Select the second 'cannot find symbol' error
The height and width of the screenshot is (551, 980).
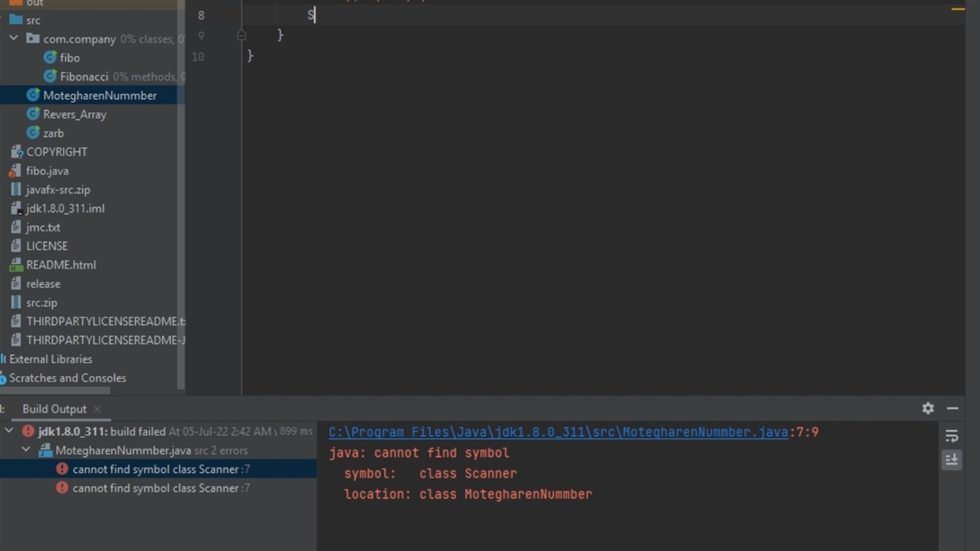point(155,488)
